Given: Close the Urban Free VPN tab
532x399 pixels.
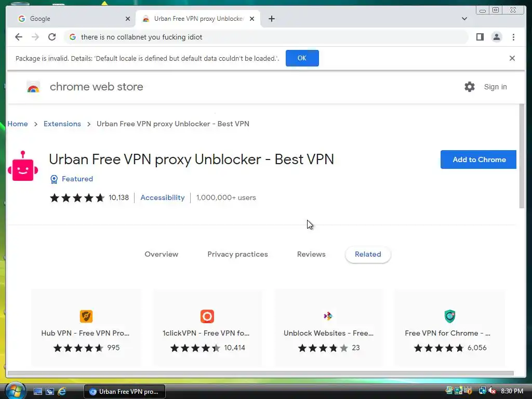Looking at the screenshot, I should tap(252, 19).
